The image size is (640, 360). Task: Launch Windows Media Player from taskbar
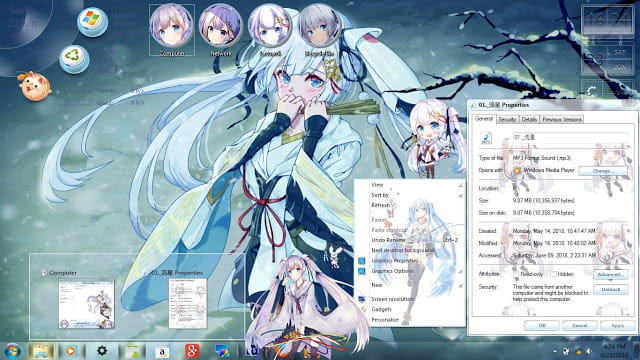[71, 351]
